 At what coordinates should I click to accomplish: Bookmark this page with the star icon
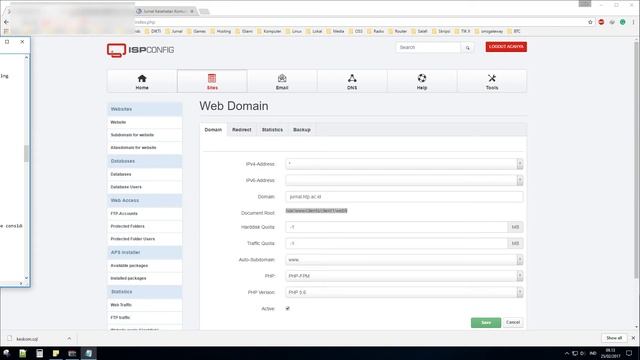(590, 22)
